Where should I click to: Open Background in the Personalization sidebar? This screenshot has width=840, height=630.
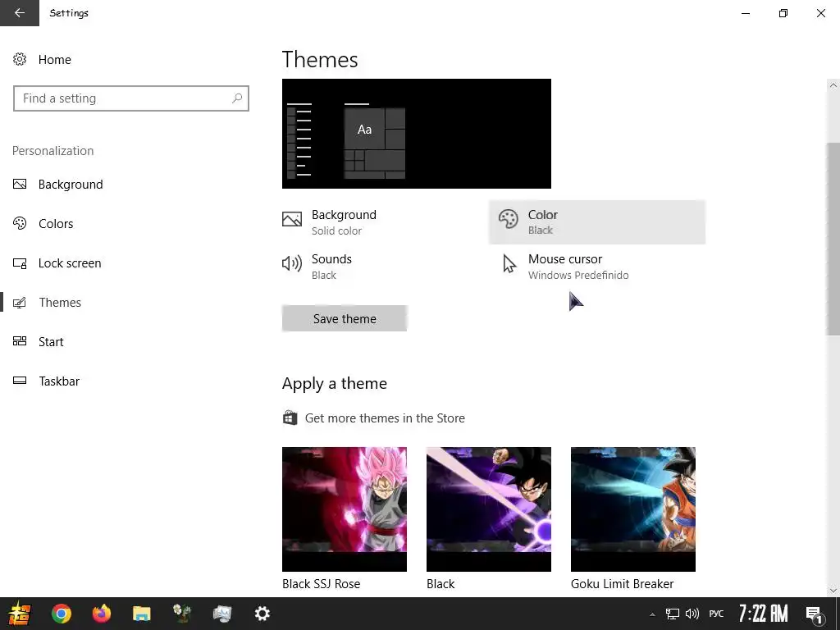pos(58,185)
